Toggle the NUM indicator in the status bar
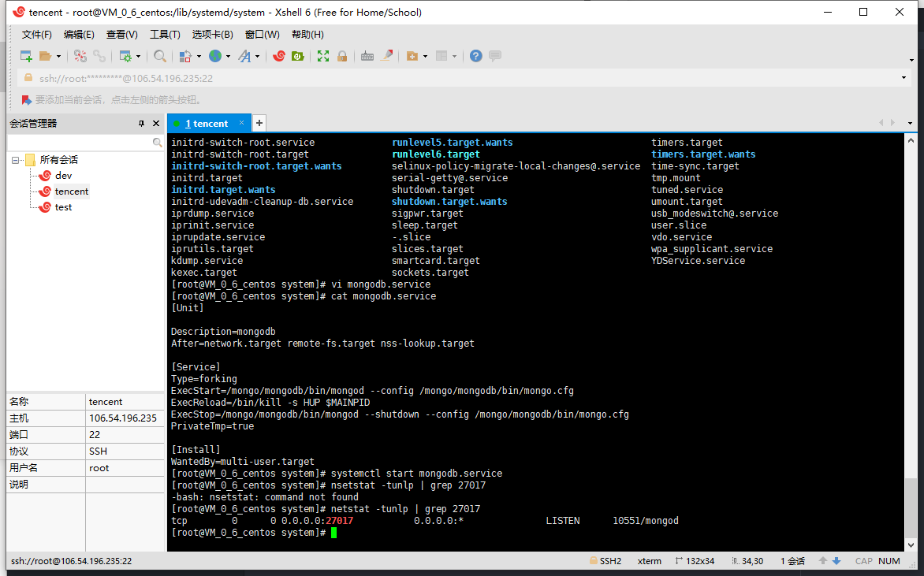924x576 pixels. click(889, 561)
